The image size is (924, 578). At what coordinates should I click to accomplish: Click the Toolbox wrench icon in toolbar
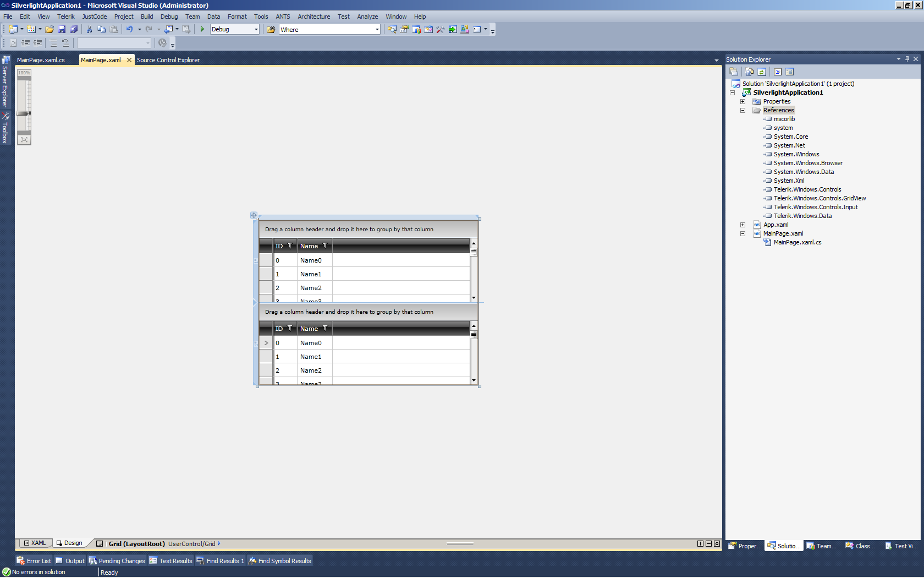441,29
